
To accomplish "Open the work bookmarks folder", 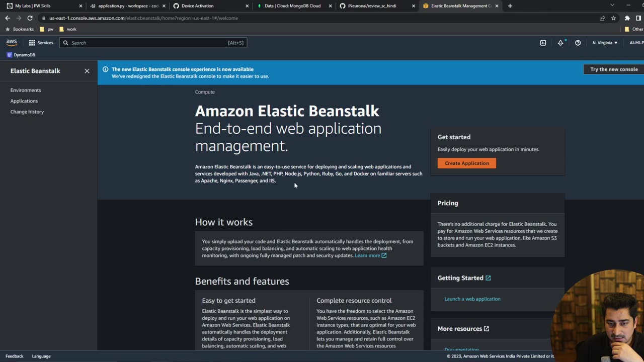I will click(68, 29).
